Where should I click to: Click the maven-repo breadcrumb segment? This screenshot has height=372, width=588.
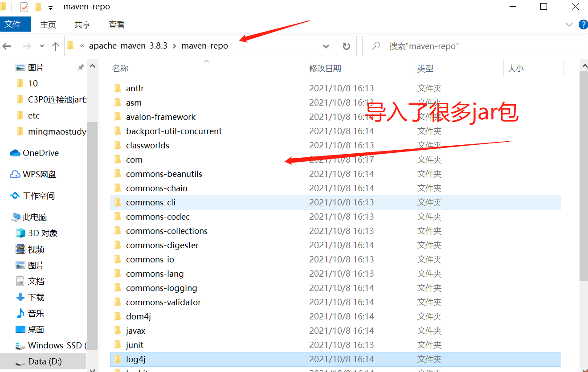204,46
